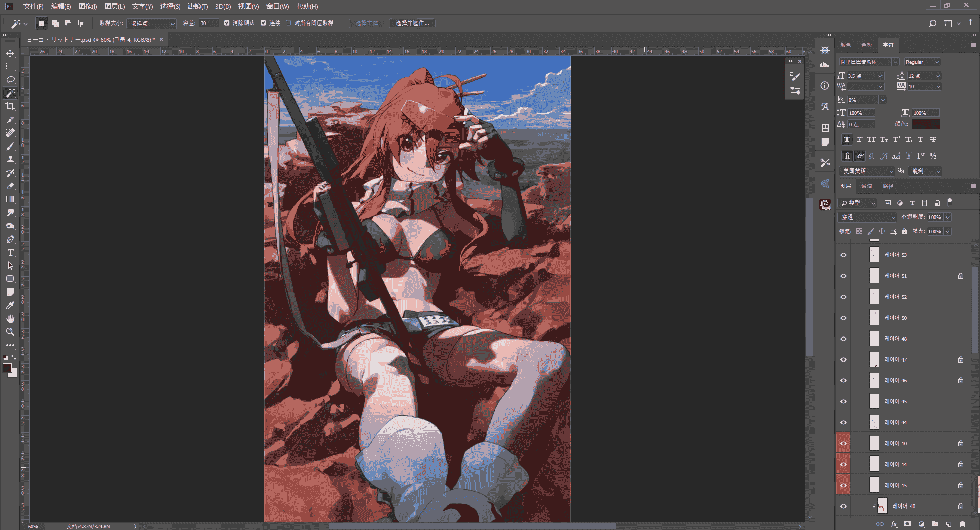Open the layer blend mode dropdown
This screenshot has height=530, width=980.
[867, 217]
